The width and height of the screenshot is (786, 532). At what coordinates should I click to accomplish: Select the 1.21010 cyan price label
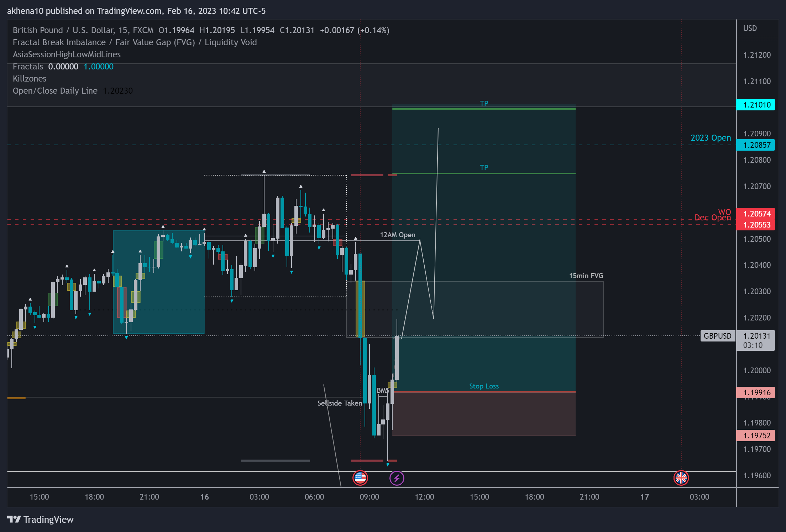click(x=755, y=105)
